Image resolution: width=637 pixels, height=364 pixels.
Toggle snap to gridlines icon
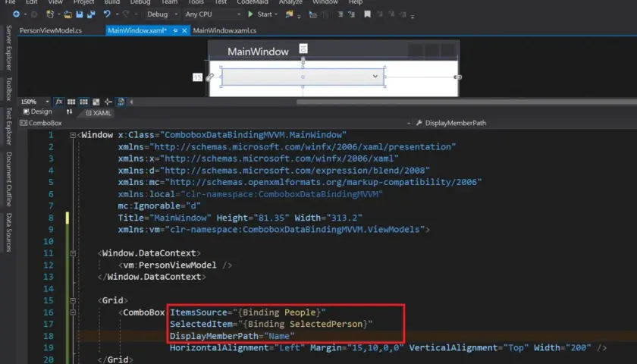coord(83,102)
